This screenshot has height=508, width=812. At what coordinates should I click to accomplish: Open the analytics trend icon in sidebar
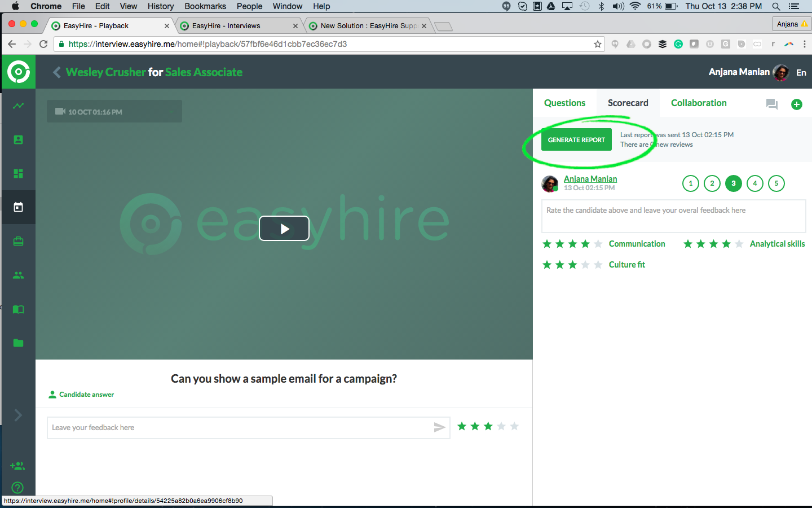coord(19,106)
